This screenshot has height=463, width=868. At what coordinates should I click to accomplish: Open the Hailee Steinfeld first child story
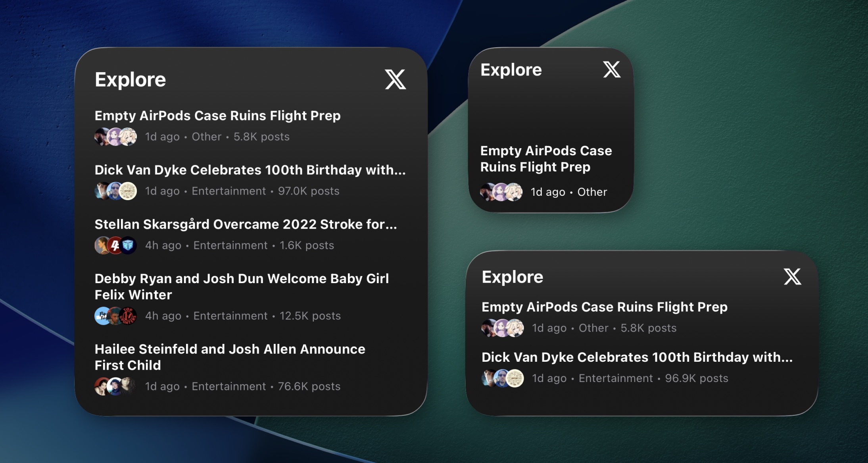click(229, 357)
